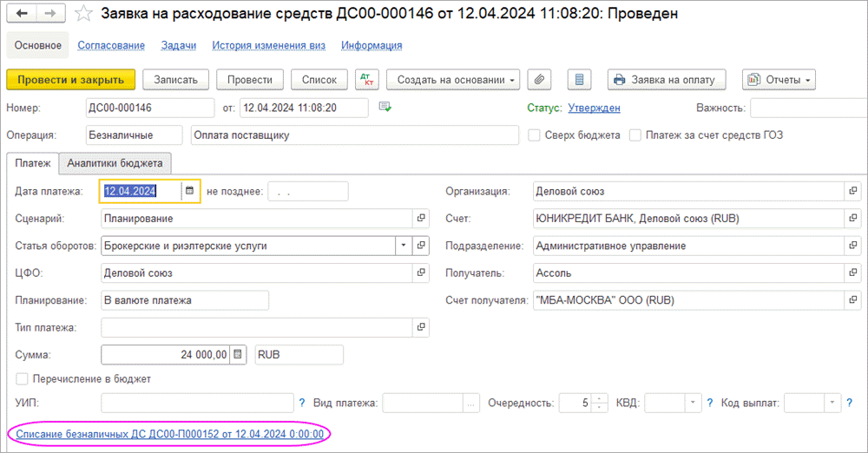868x453 pixels.
Task: Open the Согласование section
Action: [x=111, y=45]
